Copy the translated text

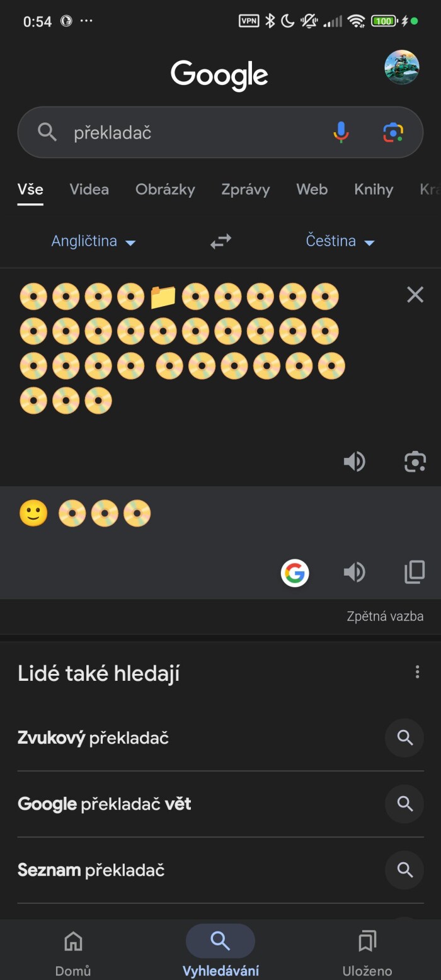pyautogui.click(x=414, y=572)
